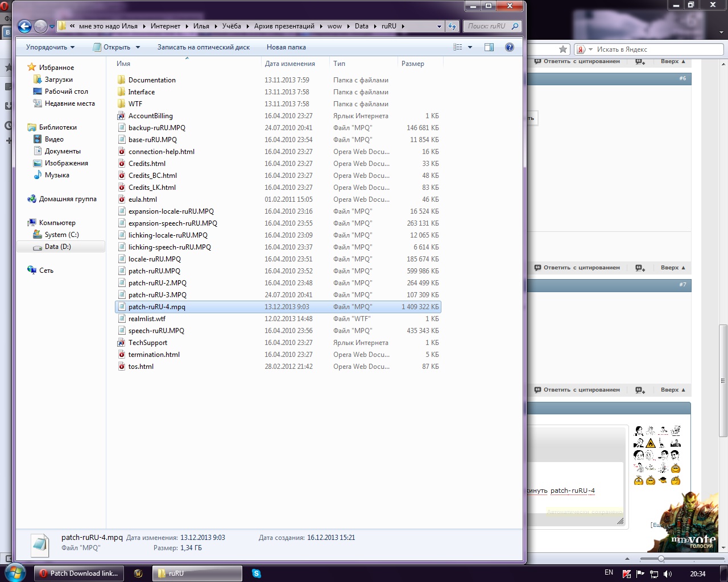
Task: Open the Windows Start button
Action: 14,572
